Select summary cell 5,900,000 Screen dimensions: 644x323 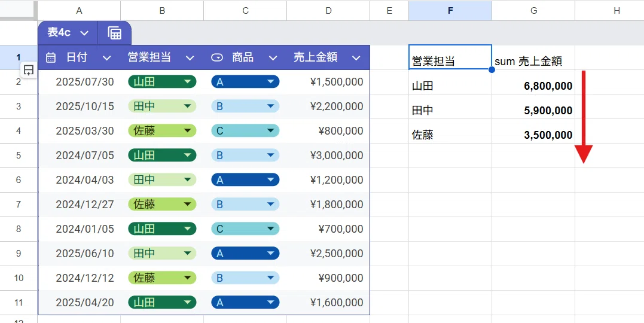pyautogui.click(x=533, y=106)
